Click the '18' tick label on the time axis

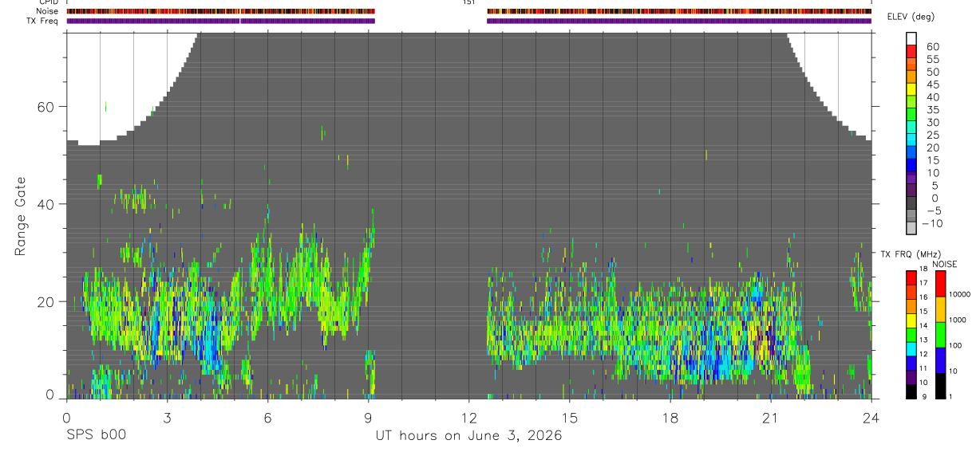click(x=670, y=417)
